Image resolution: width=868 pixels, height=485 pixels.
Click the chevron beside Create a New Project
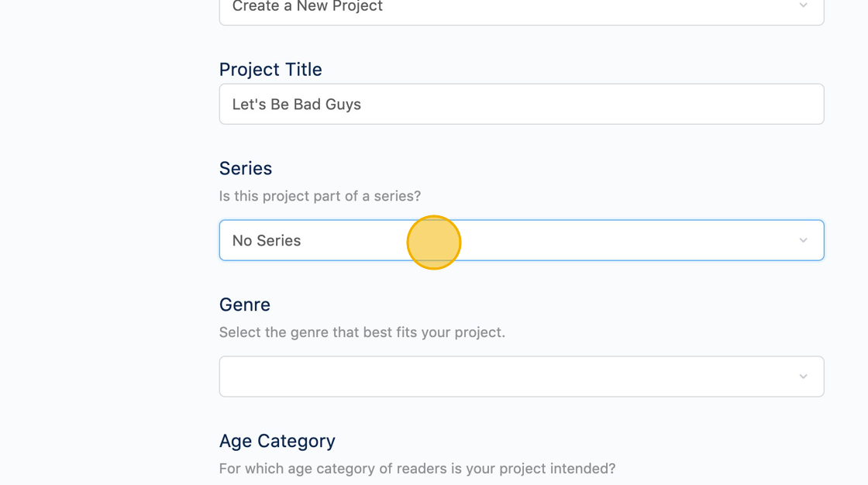coord(803,6)
